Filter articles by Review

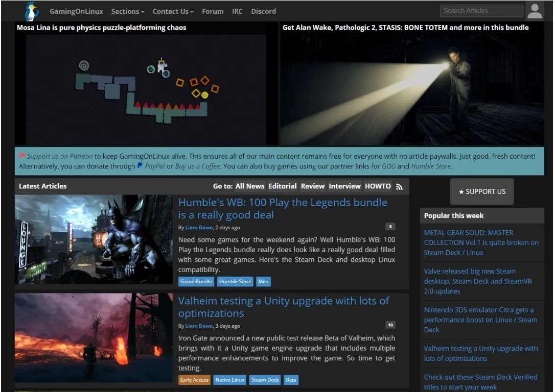pyautogui.click(x=313, y=186)
